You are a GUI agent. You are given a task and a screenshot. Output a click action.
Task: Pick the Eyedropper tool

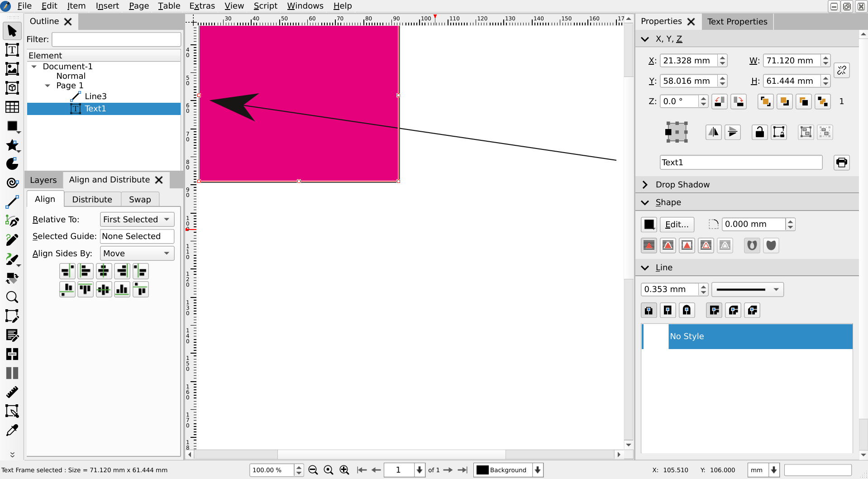(12, 430)
